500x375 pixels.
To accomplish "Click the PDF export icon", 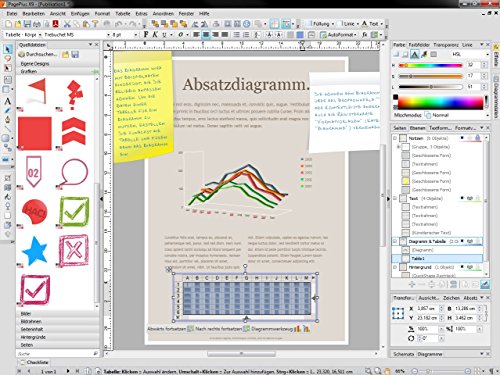I will 56,24.
